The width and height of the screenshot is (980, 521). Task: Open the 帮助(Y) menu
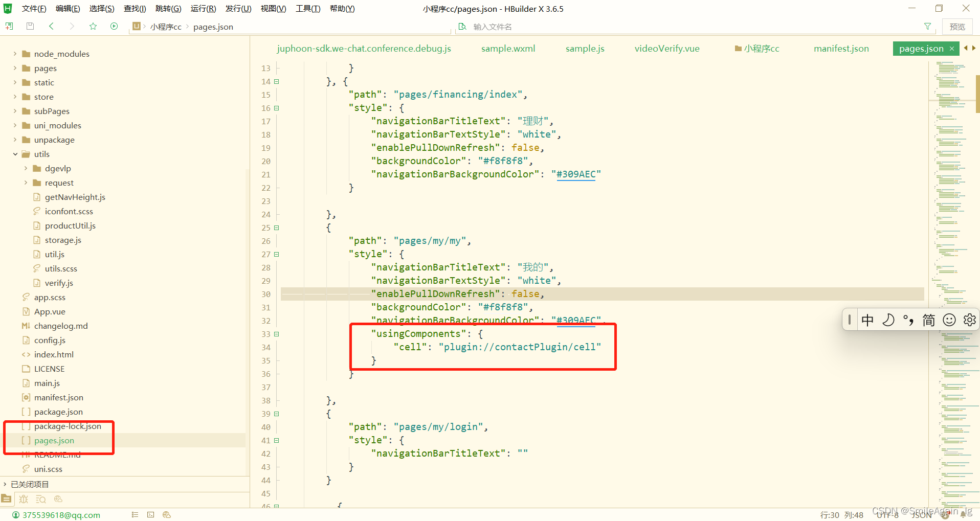[342, 9]
